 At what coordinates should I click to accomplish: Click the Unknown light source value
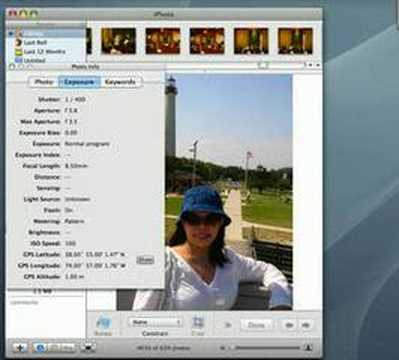click(x=77, y=199)
